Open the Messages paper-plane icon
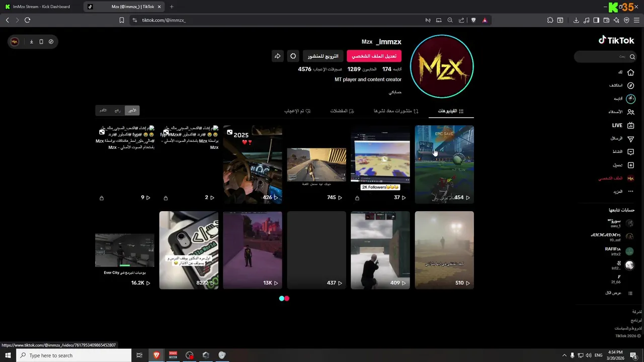The image size is (644, 362). pos(630,138)
